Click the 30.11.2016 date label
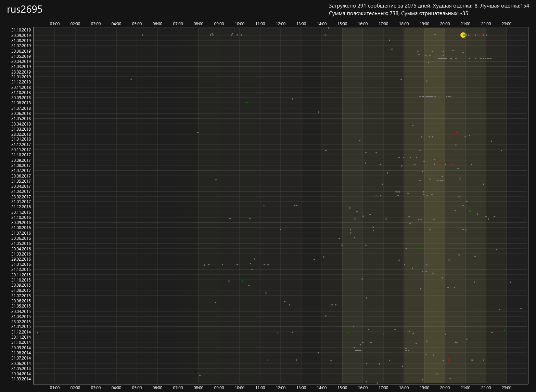The width and height of the screenshot is (536, 392). (21, 212)
